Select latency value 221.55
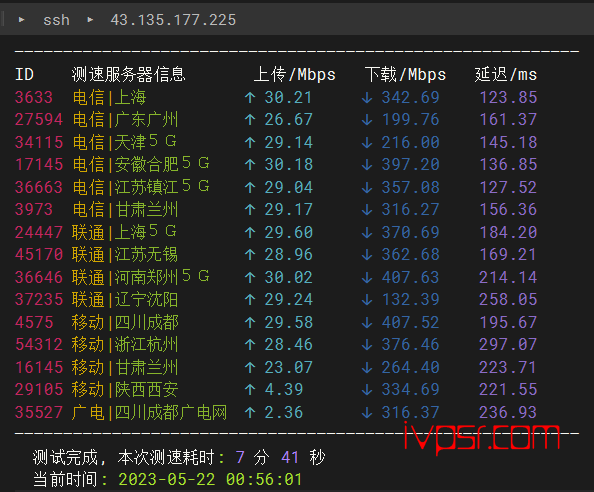This screenshot has height=492, width=594. coord(508,390)
